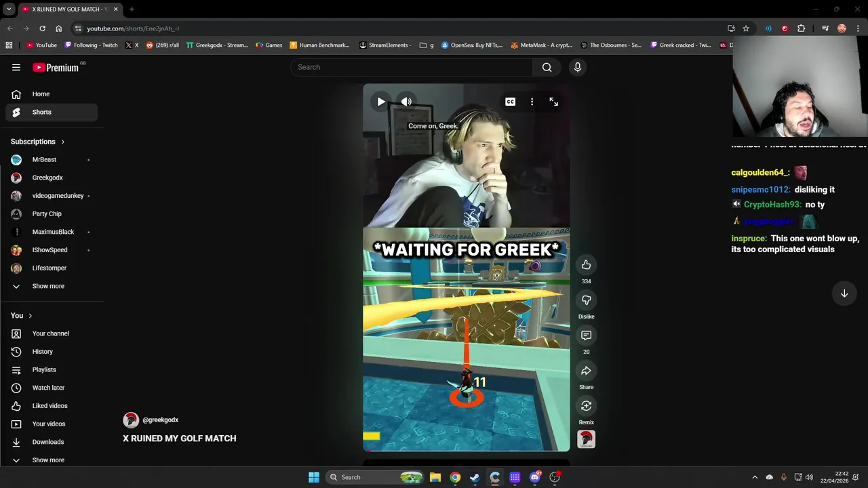The image size is (868, 488).
Task: Select Shorts in the sidebar
Action: coord(52,112)
